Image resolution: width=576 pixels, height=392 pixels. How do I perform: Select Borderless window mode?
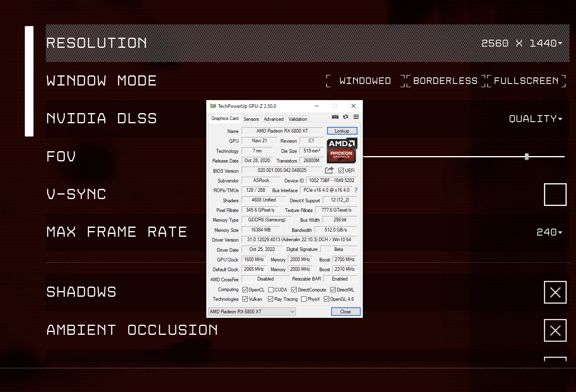tap(445, 81)
